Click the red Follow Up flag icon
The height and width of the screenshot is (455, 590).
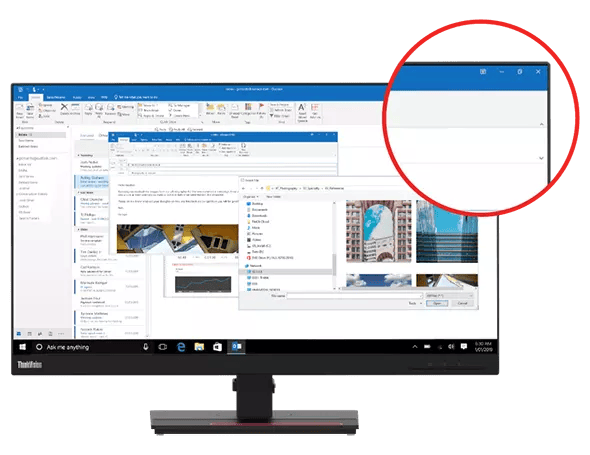click(x=261, y=107)
